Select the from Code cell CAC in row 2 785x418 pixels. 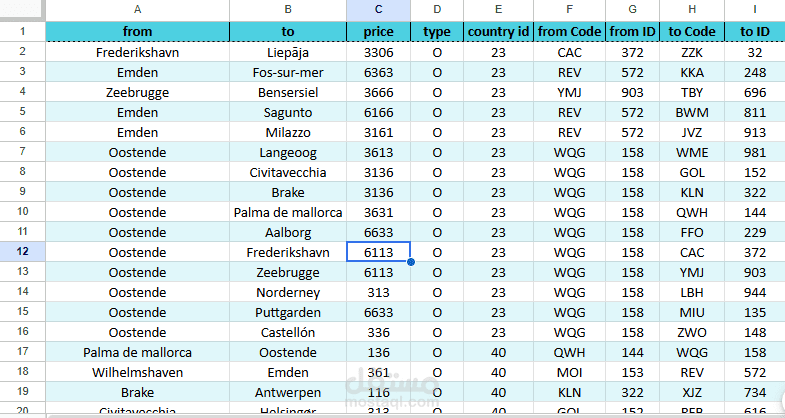[569, 52]
